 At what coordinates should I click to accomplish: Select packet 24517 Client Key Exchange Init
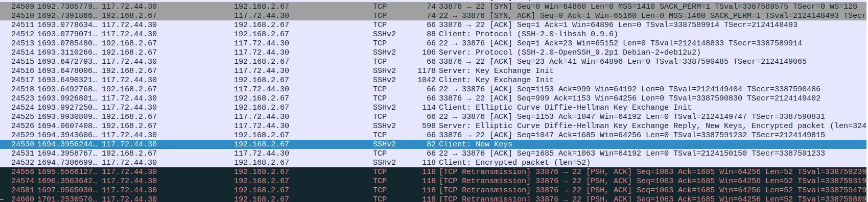tap(434, 80)
